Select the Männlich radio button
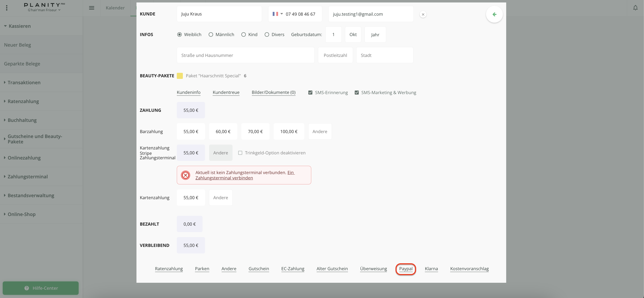Image resolution: width=644 pixels, height=298 pixels. pos(211,35)
